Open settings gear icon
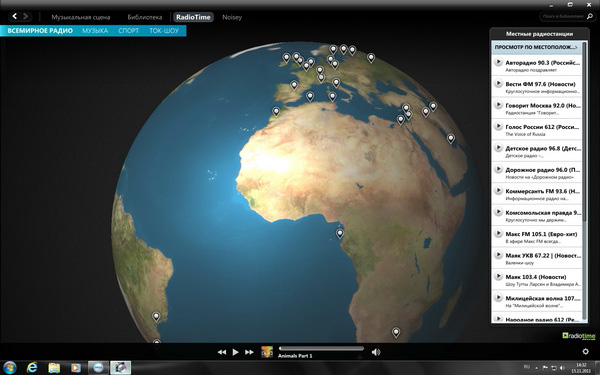 (585, 351)
